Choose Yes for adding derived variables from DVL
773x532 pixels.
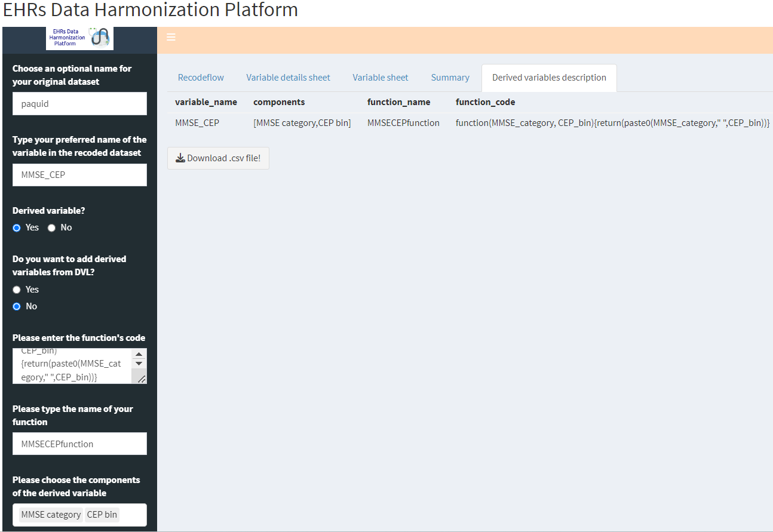point(17,290)
